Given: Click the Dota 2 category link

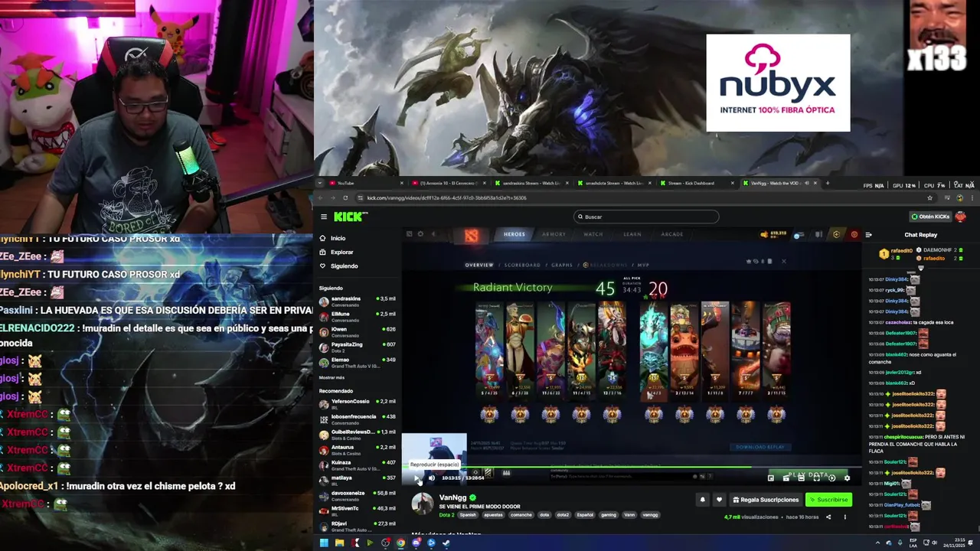Looking at the screenshot, I should coord(446,515).
